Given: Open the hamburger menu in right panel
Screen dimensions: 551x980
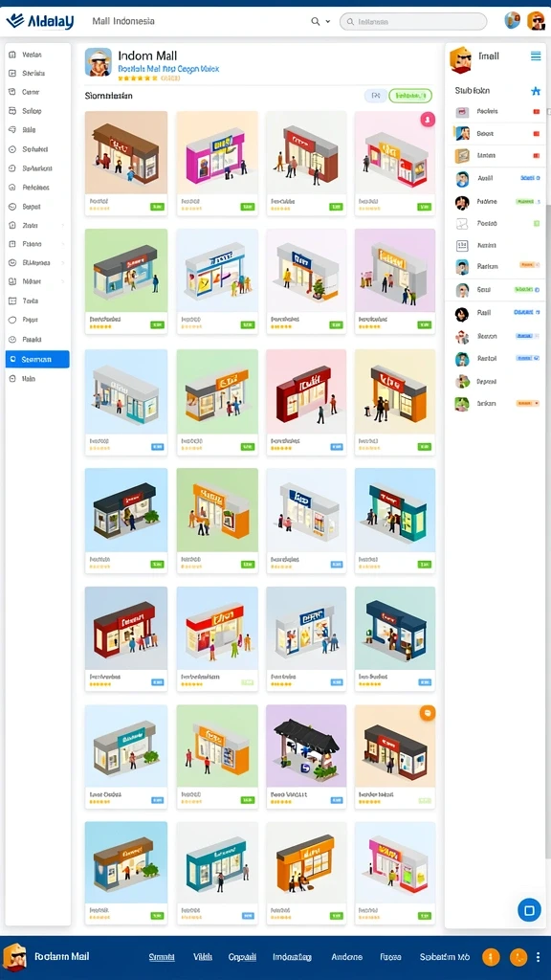Looking at the screenshot, I should point(536,56).
